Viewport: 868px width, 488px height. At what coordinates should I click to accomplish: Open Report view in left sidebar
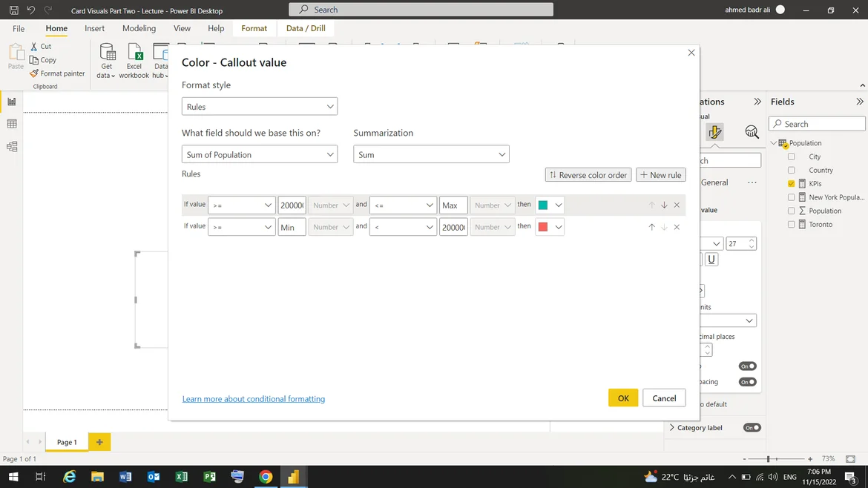pyautogui.click(x=12, y=102)
